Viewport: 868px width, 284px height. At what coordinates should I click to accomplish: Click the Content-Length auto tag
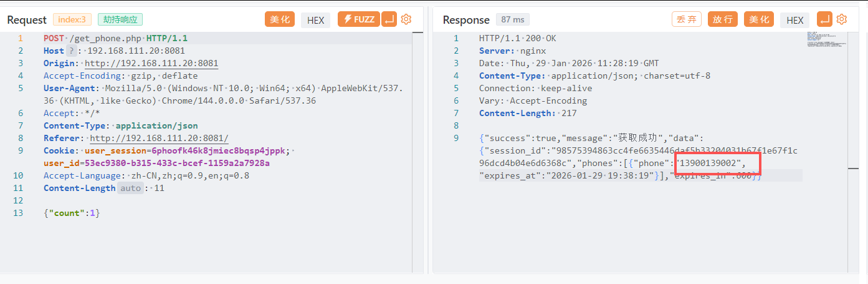(x=131, y=188)
